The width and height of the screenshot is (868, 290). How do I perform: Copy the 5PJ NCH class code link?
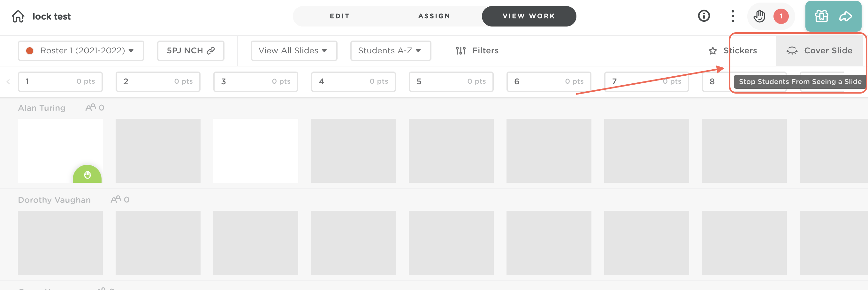click(x=190, y=50)
